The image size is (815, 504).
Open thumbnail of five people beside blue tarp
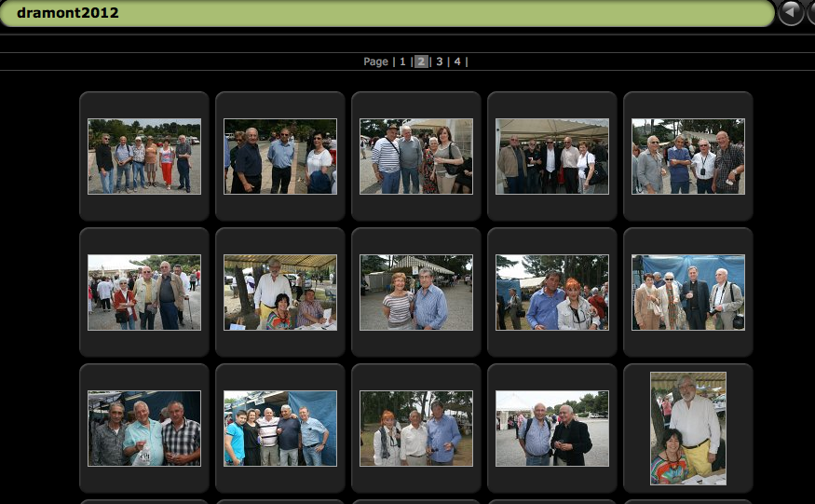280,428
